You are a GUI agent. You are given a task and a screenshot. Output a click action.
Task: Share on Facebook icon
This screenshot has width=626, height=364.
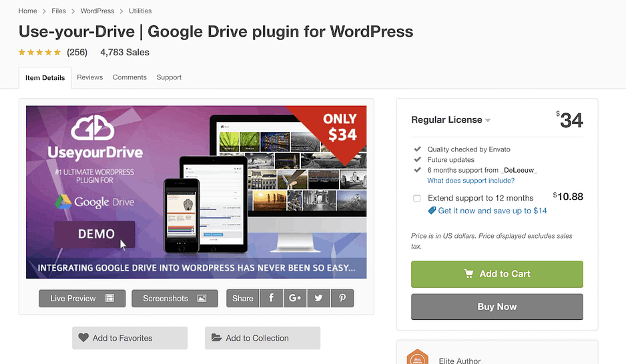[271, 298]
